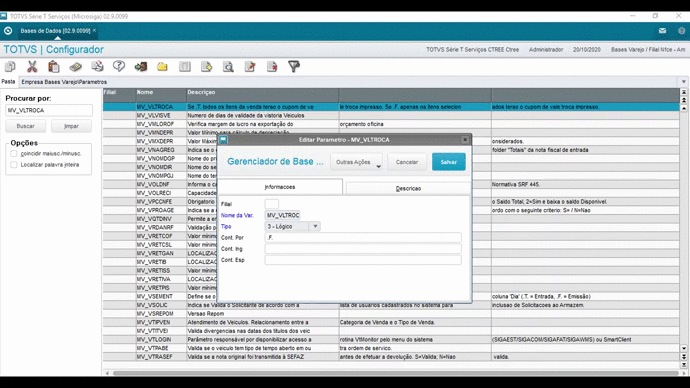The image size is (690, 388).
Task: Select the MV_VMLOROF row
Action: (x=391, y=124)
